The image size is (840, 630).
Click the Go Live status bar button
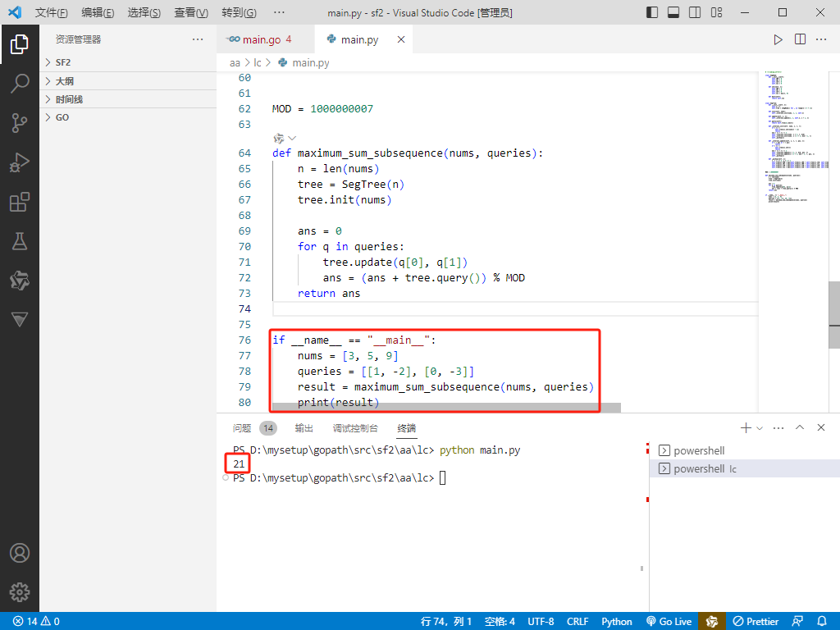point(669,621)
